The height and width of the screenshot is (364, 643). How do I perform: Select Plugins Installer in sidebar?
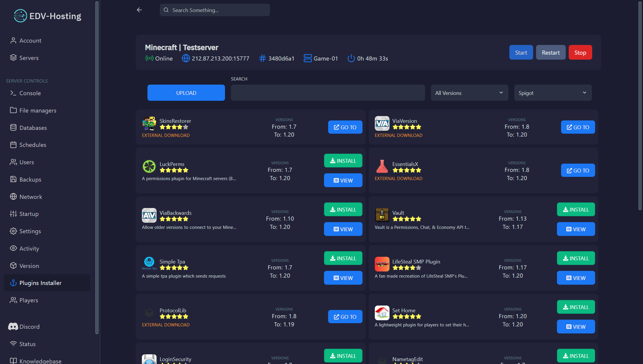(x=47, y=283)
